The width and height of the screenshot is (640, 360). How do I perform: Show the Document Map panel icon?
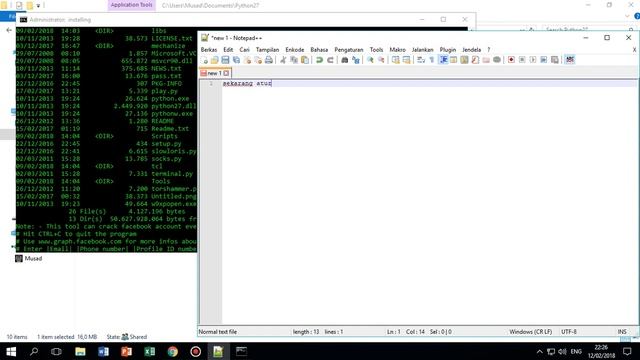coord(464,60)
